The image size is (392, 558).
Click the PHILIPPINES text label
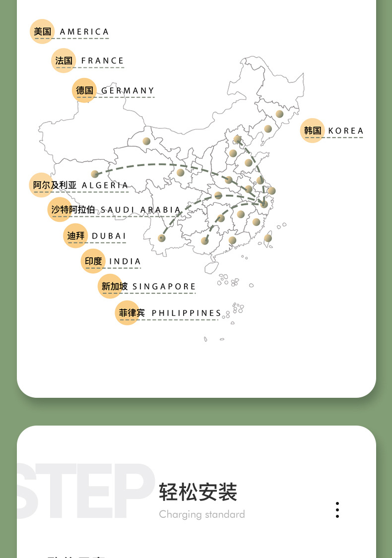point(187,313)
